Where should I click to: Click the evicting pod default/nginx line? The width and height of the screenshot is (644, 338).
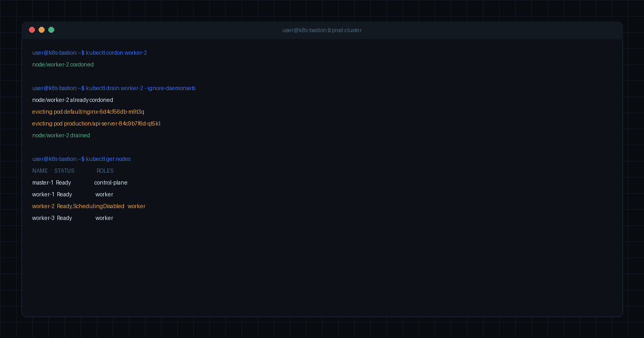click(x=88, y=112)
